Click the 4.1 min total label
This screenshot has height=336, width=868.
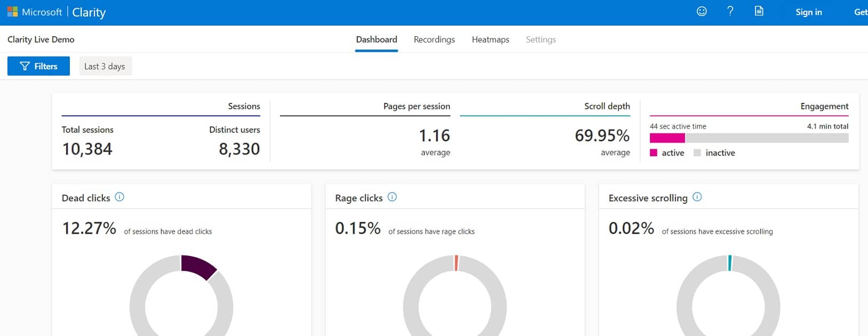coord(827,126)
